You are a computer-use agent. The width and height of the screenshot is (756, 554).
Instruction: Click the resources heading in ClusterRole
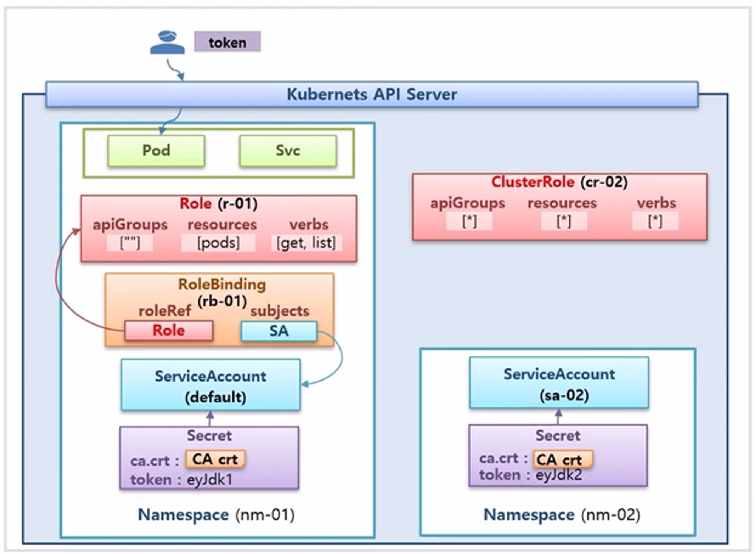[x=562, y=203]
